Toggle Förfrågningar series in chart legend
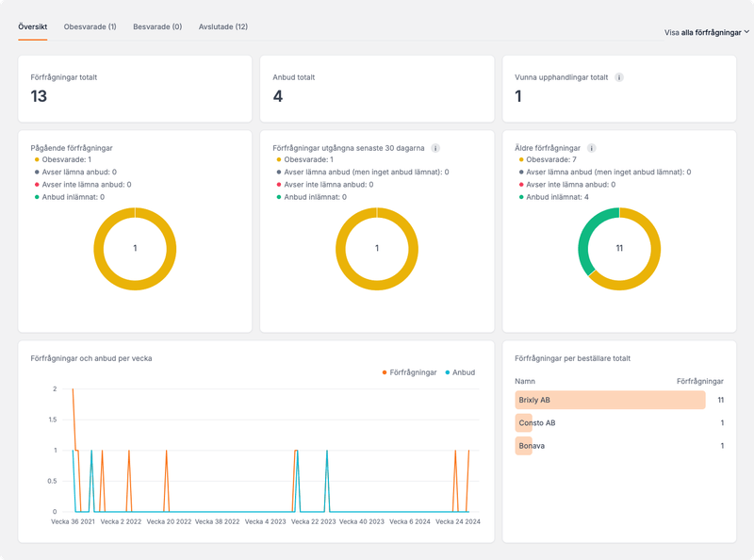Image resolution: width=754 pixels, height=560 pixels. point(409,372)
